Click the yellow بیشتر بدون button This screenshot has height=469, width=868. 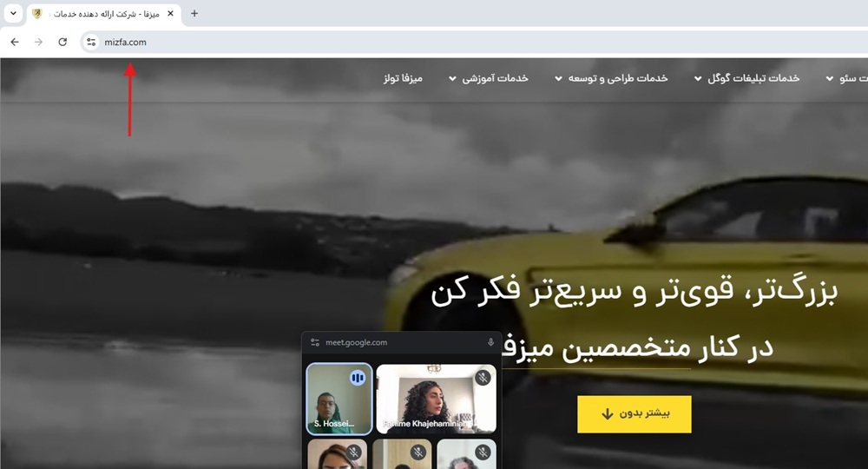click(x=635, y=414)
